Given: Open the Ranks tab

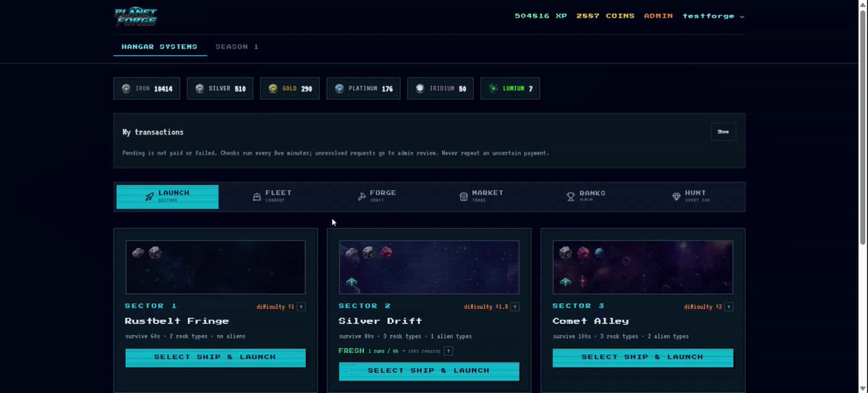Looking at the screenshot, I should (587, 196).
